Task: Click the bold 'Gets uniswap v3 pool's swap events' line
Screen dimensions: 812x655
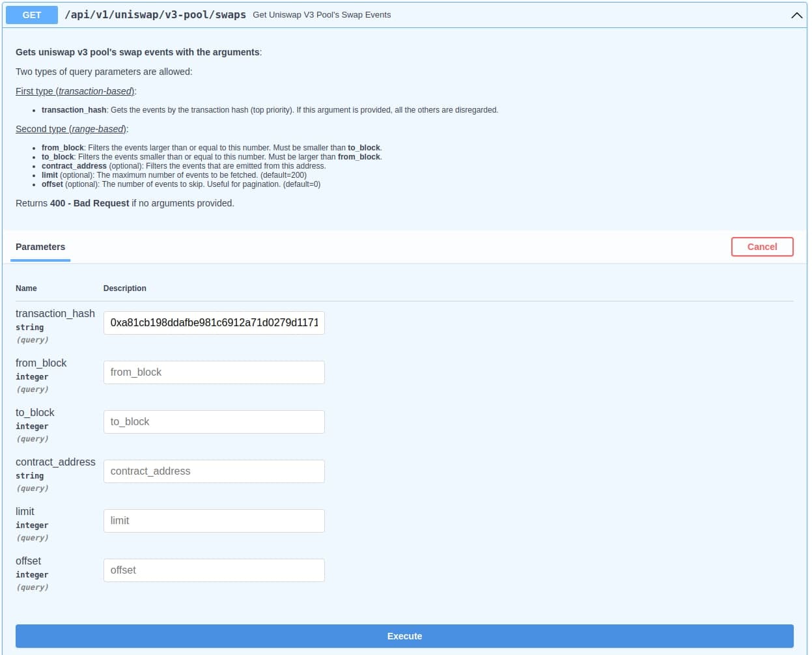Action: tap(139, 52)
